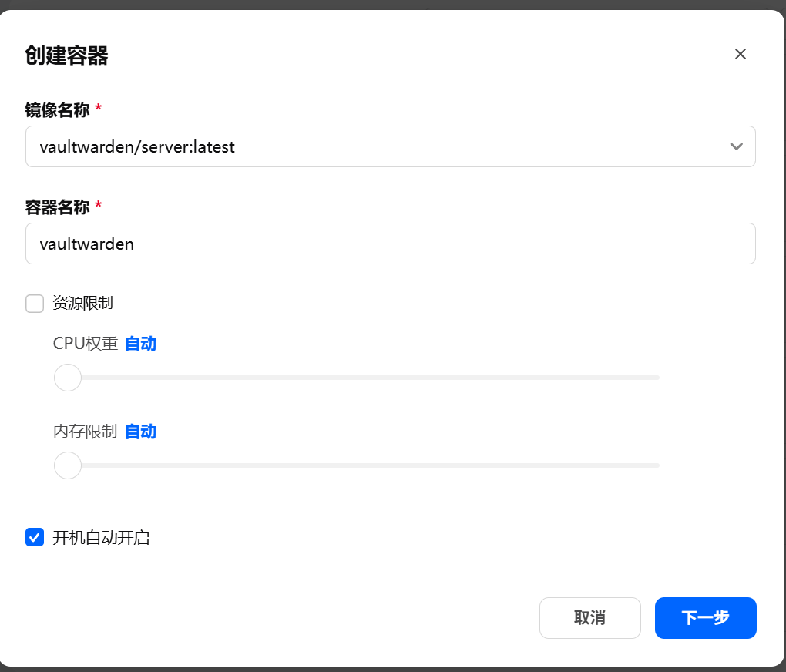786x672 pixels.
Task: Click the CPU权重 label
Action: [x=86, y=344]
